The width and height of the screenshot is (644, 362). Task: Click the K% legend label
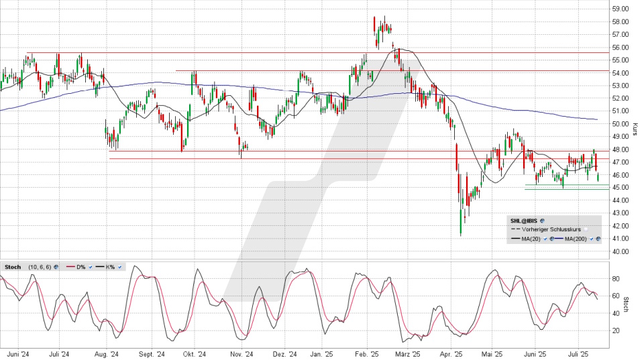point(110,267)
